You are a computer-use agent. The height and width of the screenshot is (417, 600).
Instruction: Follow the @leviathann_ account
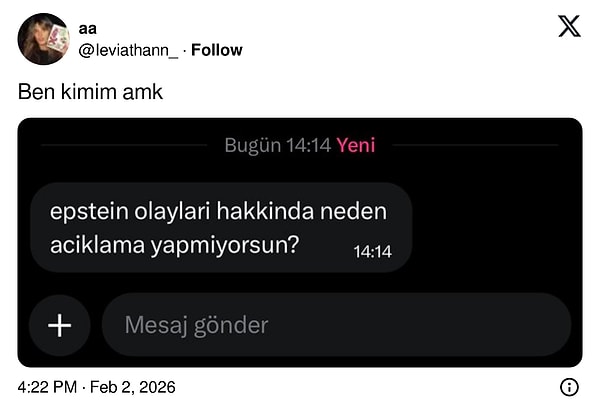click(x=217, y=50)
